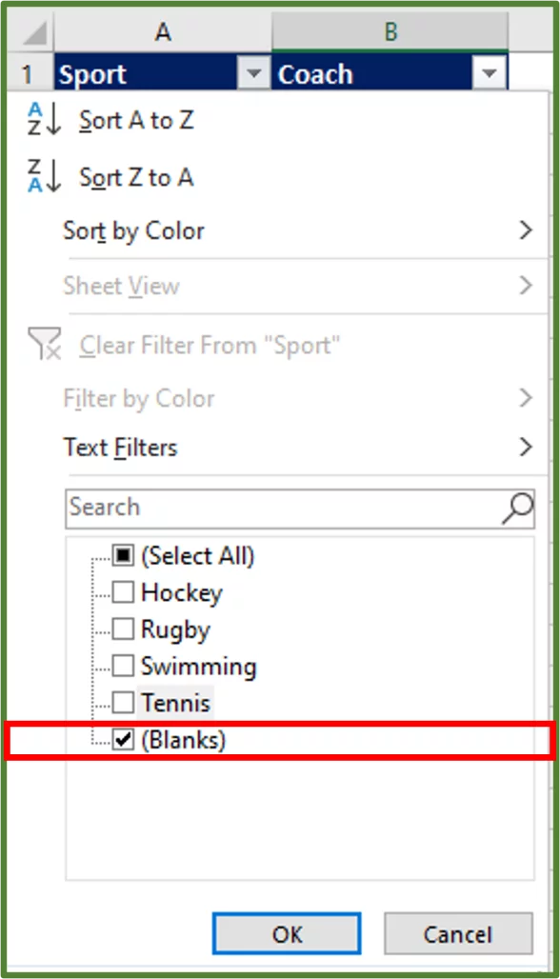Select the Select All checkbox icon
This screenshot has width=560, height=979.
tap(120, 555)
